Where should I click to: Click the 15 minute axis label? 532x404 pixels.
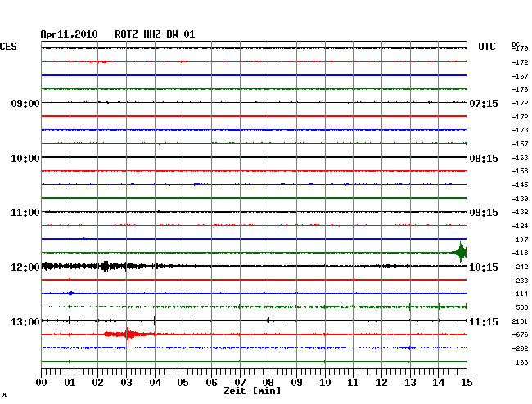point(467,383)
